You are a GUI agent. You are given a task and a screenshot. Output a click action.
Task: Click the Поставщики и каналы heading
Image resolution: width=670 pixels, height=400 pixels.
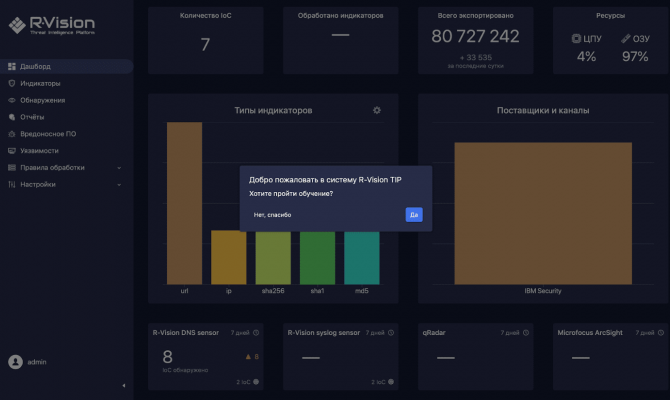tap(543, 110)
